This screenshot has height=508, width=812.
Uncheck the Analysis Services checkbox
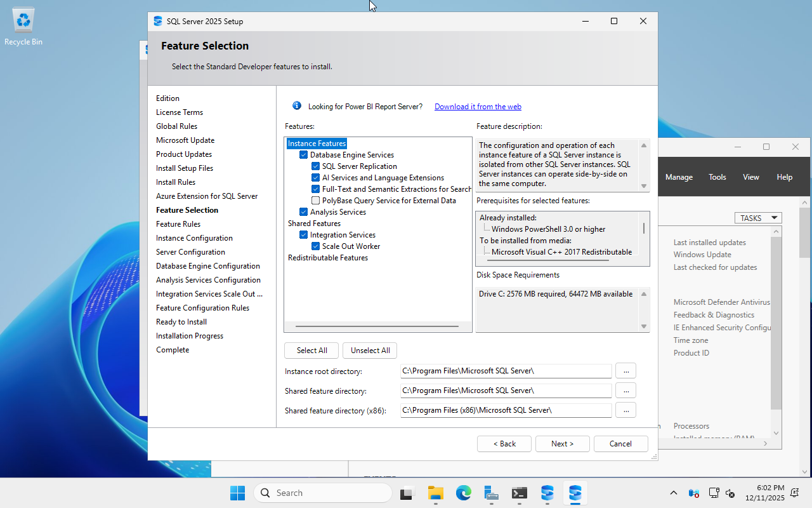click(303, 212)
